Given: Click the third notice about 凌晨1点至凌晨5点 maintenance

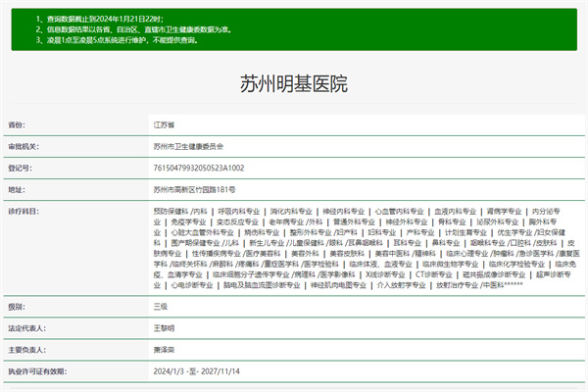Looking at the screenshot, I should [117, 40].
